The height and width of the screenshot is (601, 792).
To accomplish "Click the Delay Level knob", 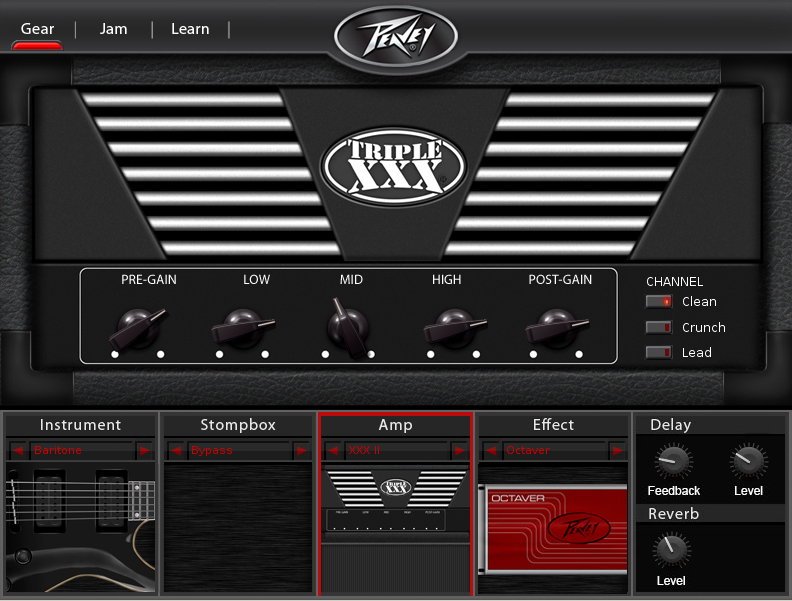I will [749, 462].
